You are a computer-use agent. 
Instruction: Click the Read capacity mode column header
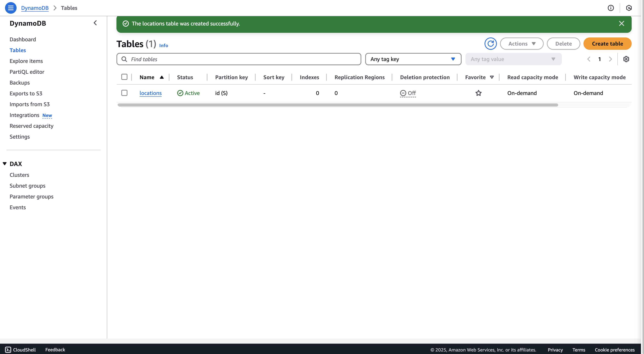pos(533,77)
